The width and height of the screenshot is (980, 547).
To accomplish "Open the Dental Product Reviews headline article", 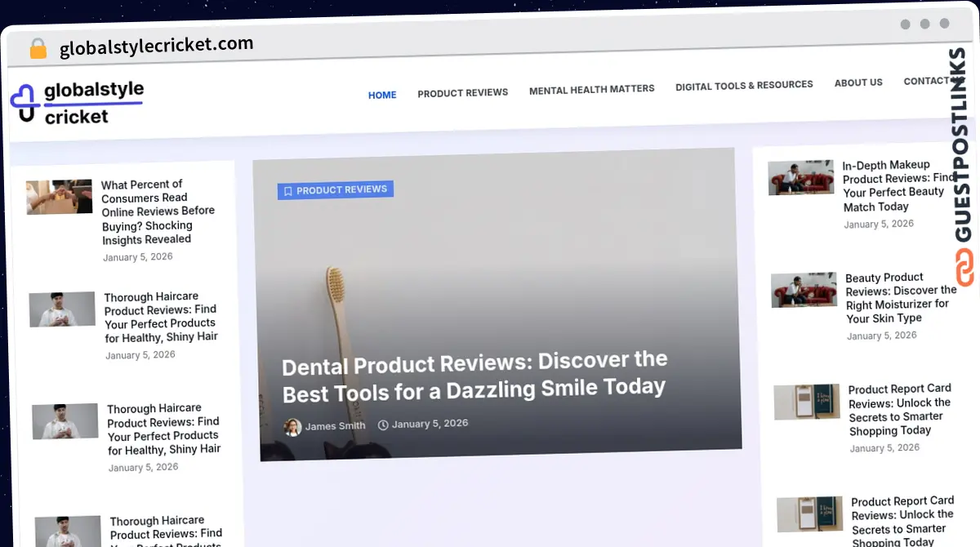I will coord(474,376).
